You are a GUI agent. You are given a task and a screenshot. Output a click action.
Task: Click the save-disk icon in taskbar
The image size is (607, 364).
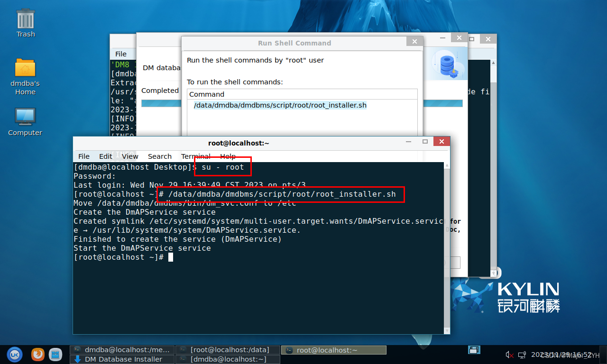474,350
